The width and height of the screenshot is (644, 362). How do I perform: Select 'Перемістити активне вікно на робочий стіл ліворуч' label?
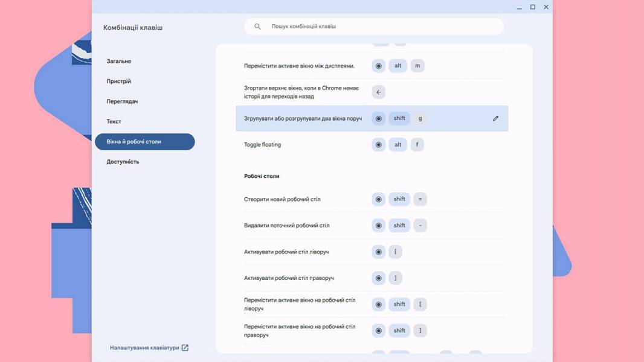[300, 304]
